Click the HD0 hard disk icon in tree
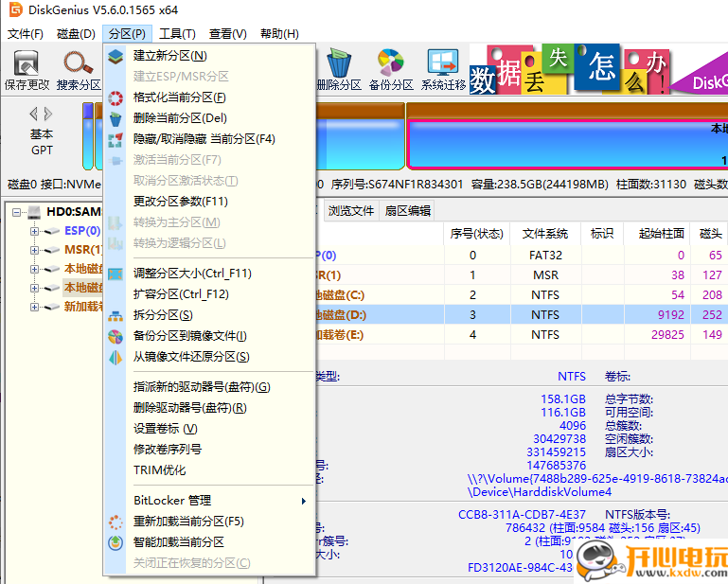The height and width of the screenshot is (584, 728). coord(34,212)
